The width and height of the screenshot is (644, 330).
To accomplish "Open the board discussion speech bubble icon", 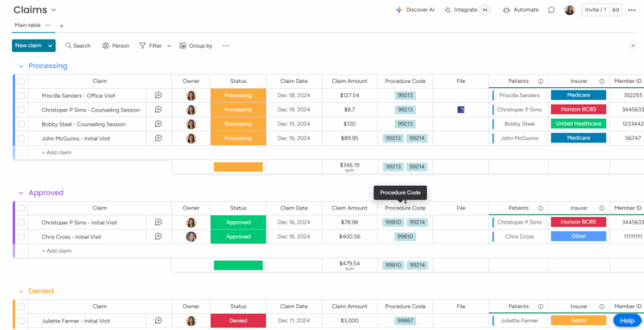I will point(551,10).
